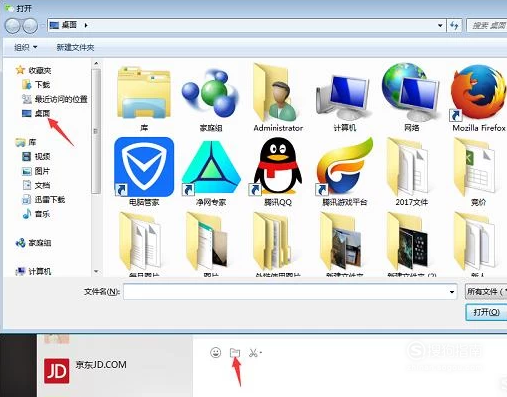
Task: Click in the 文件名 input field
Action: [x=290, y=292]
